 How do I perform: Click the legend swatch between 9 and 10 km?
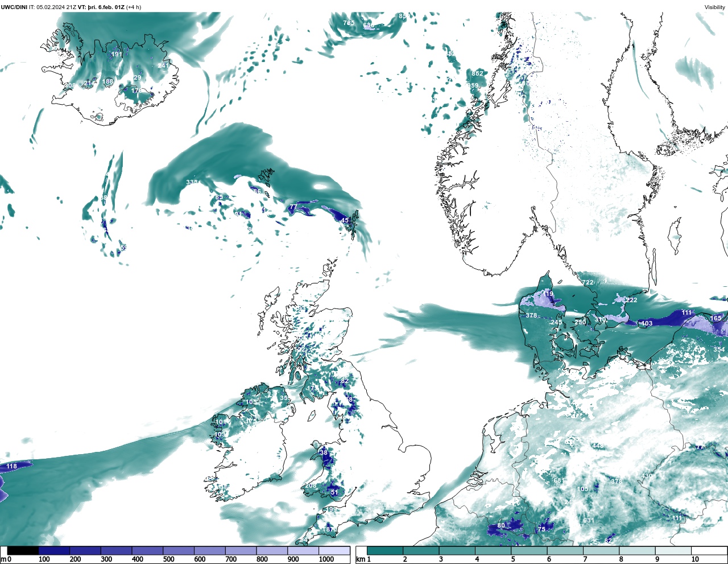pyautogui.click(x=673, y=550)
